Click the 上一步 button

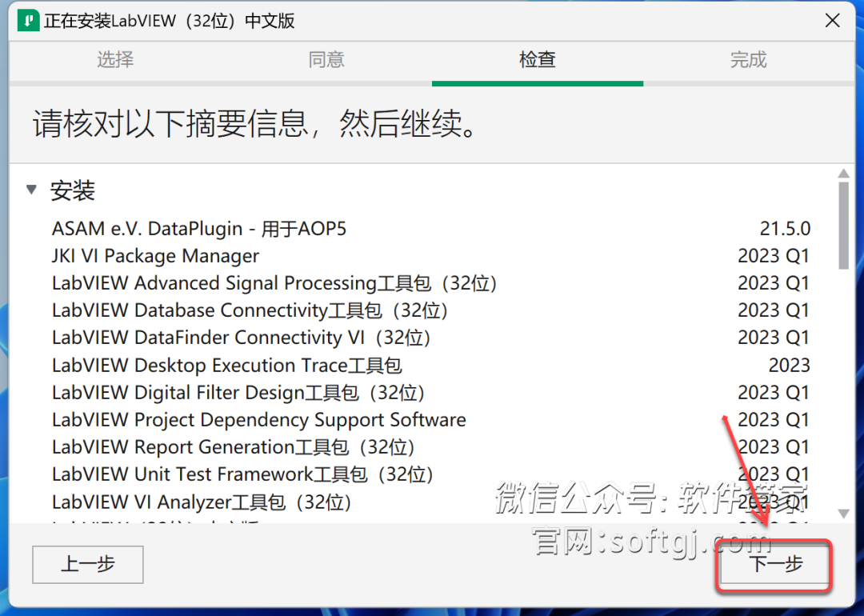[87, 565]
